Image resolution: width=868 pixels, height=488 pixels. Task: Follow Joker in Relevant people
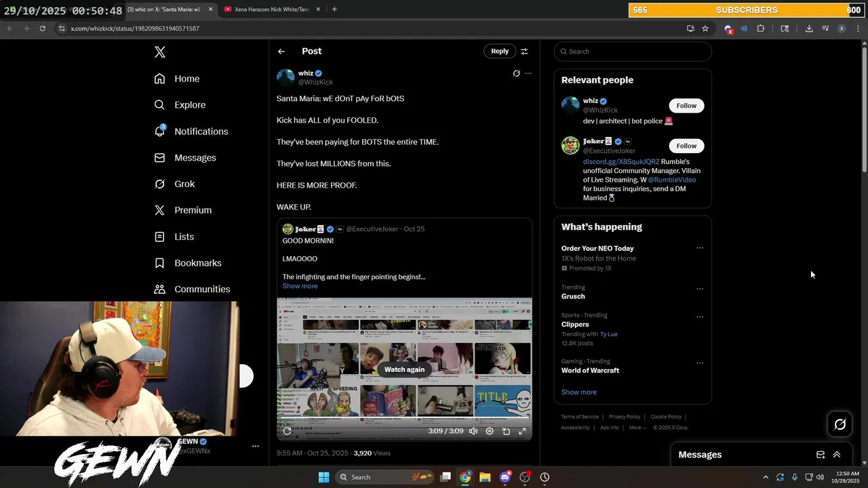coord(686,146)
